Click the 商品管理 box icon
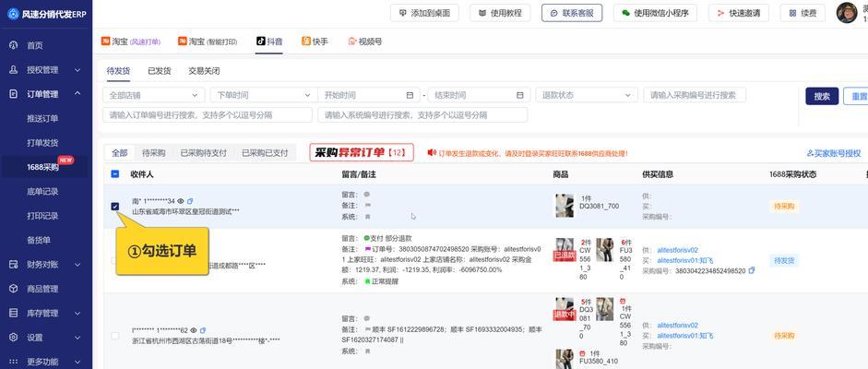 pyautogui.click(x=14, y=288)
